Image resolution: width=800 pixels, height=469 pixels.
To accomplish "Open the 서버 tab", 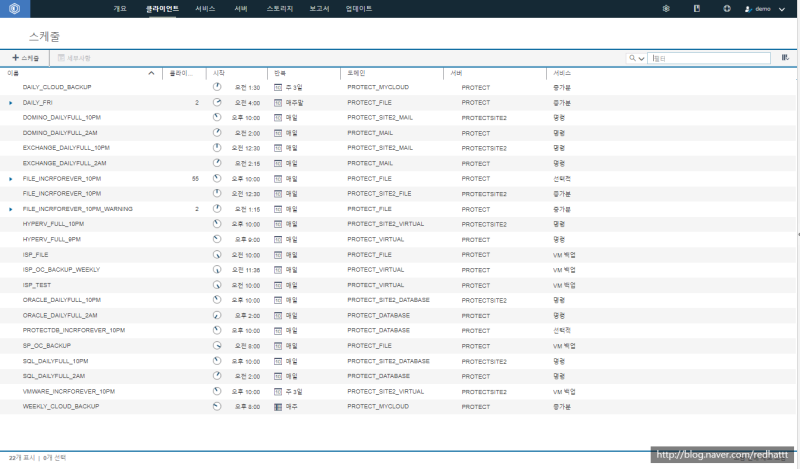I will click(x=240, y=9).
